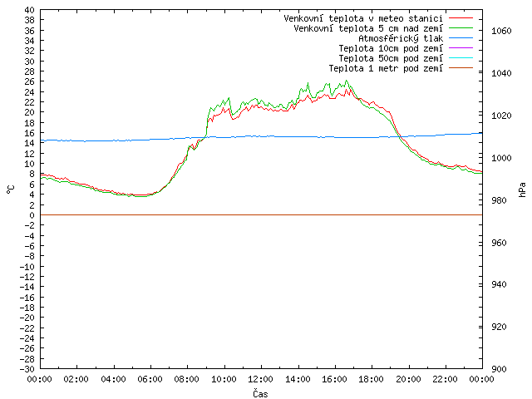
Task: Click the '04:00' time axis label
Action: pyautogui.click(x=113, y=379)
